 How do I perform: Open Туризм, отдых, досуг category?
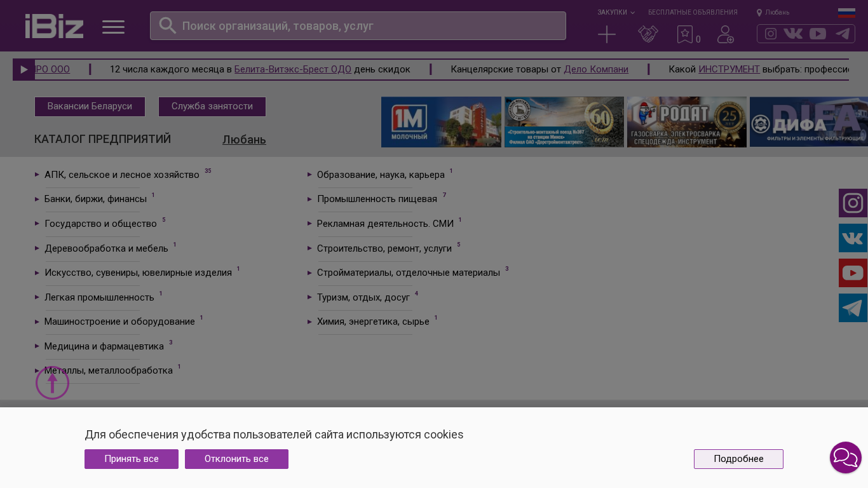coord(363,297)
